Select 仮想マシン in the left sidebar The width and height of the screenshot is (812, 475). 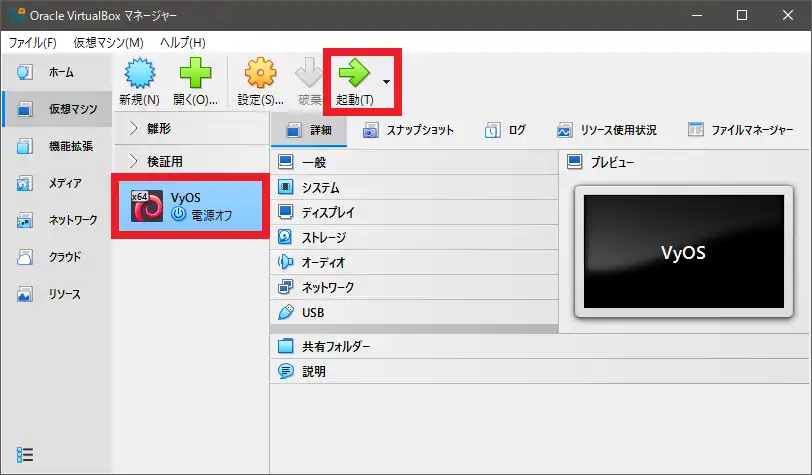tap(57, 109)
